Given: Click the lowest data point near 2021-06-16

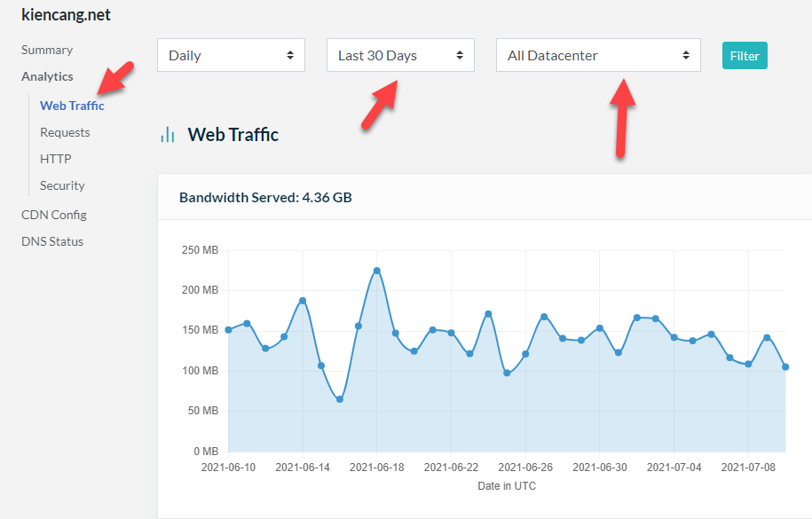Looking at the screenshot, I should (x=340, y=399).
